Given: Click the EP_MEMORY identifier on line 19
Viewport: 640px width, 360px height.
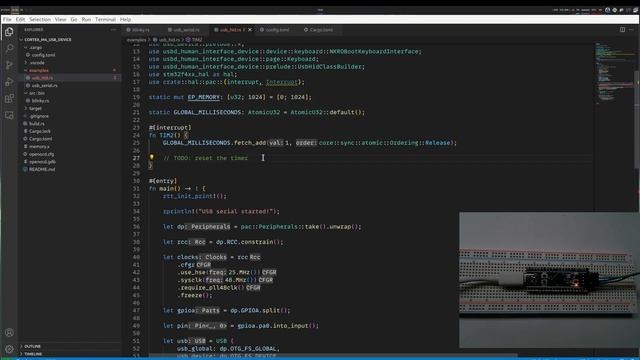Looking at the screenshot, I should point(204,97).
